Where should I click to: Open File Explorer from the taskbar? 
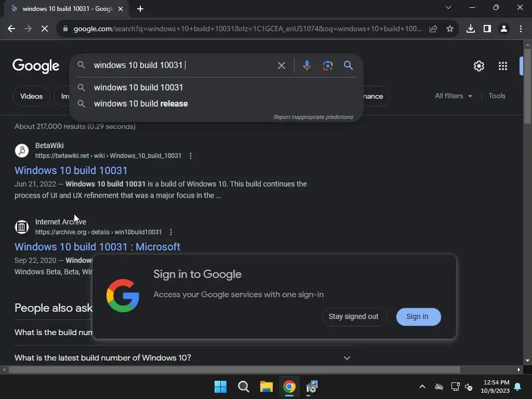[x=267, y=387]
